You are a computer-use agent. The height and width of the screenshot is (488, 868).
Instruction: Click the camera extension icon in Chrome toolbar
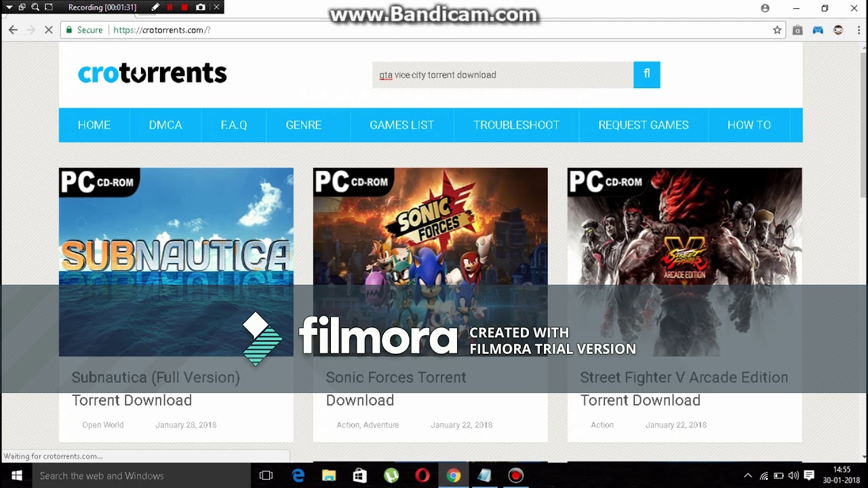click(797, 30)
